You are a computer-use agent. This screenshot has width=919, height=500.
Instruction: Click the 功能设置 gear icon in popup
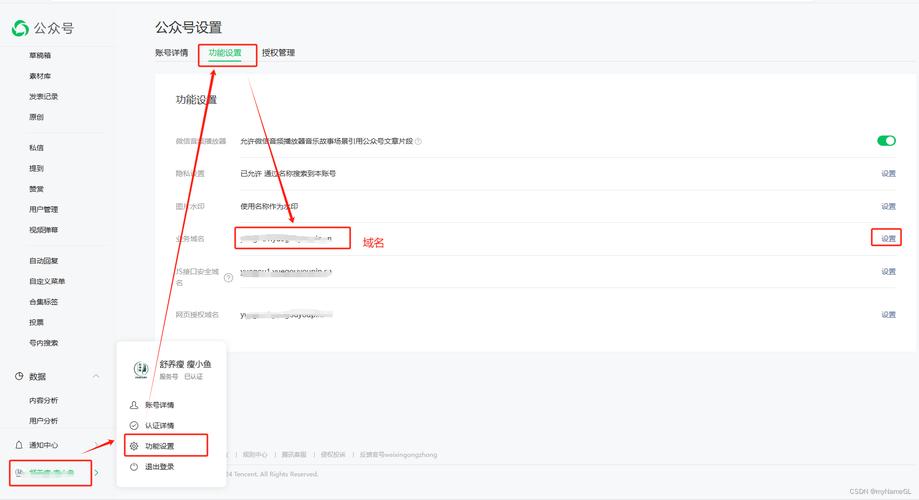pos(134,446)
